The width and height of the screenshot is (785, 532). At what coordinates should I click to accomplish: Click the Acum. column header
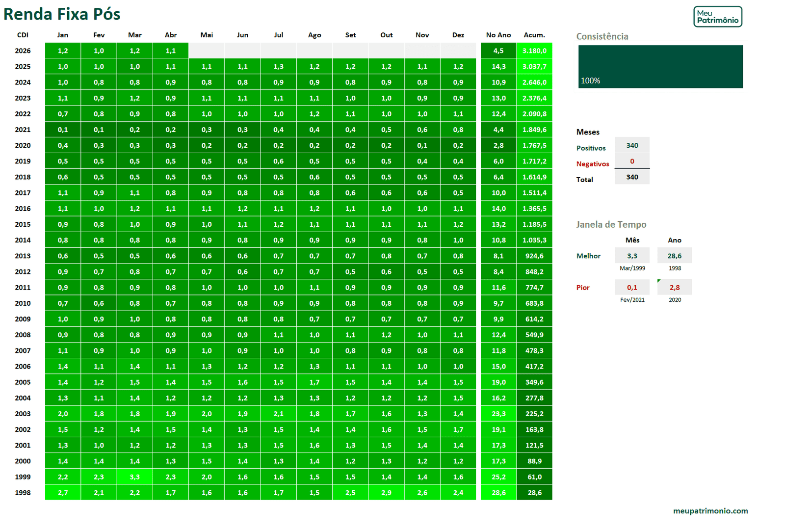coord(534,35)
